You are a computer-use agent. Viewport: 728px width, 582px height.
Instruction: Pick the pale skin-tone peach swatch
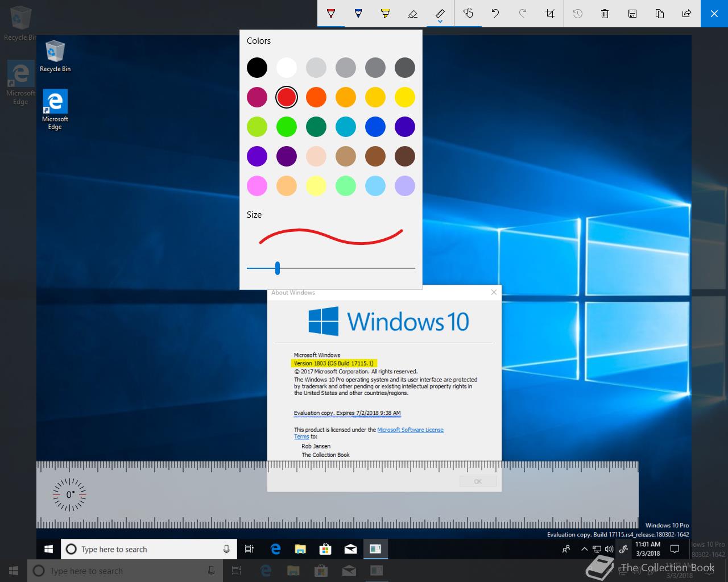tap(316, 156)
